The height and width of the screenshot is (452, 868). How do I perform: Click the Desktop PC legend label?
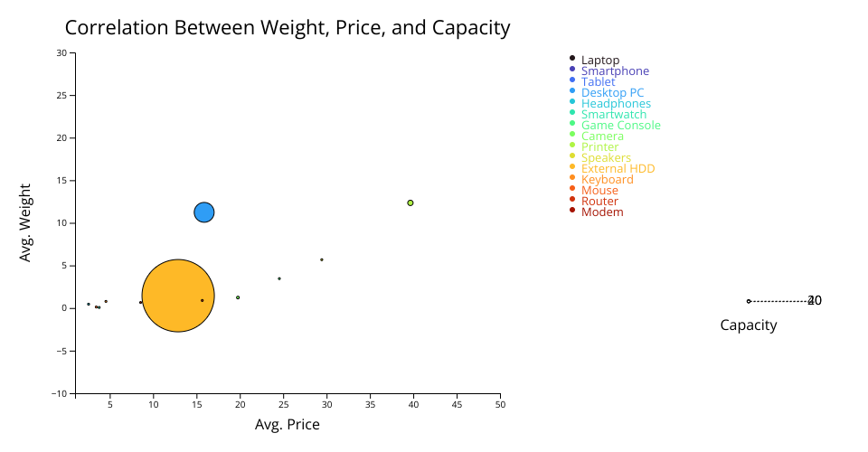(x=612, y=93)
